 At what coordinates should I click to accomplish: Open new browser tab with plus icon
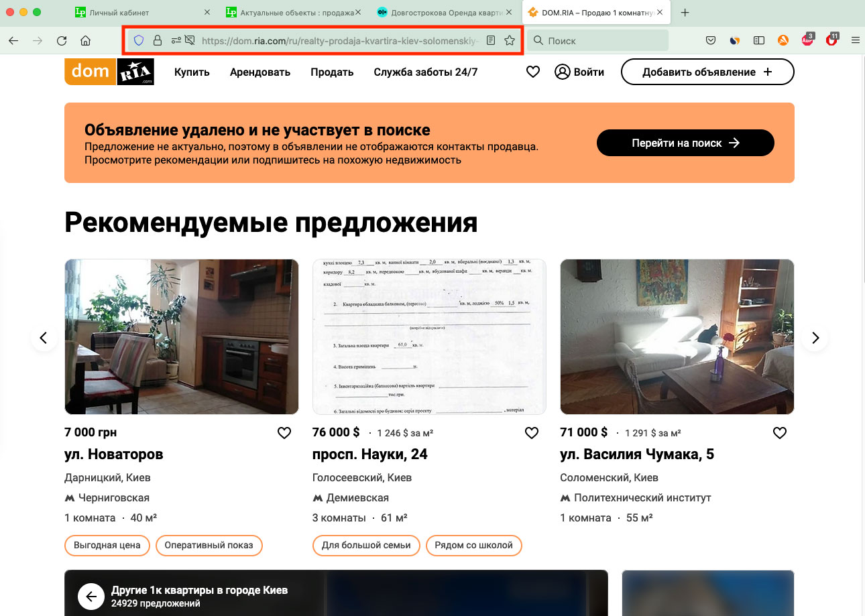(685, 13)
